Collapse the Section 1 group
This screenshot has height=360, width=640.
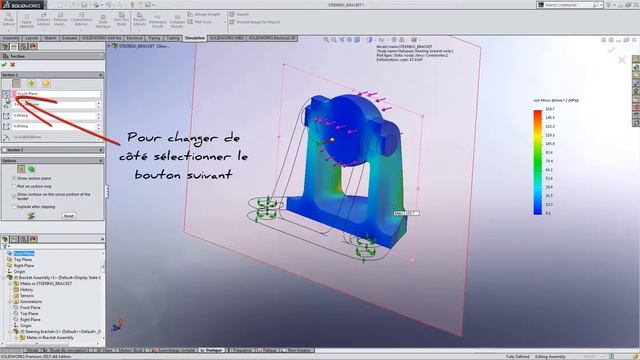[101, 75]
